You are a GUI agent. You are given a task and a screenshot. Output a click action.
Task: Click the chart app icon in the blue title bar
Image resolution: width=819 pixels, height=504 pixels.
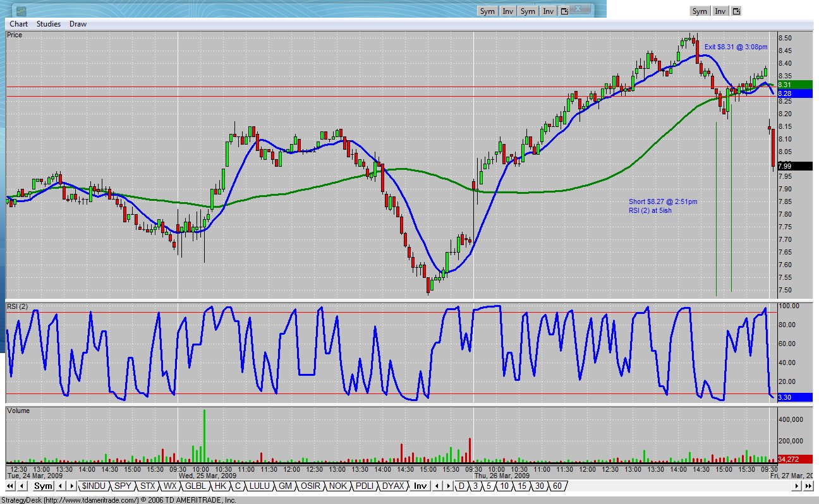21,11
